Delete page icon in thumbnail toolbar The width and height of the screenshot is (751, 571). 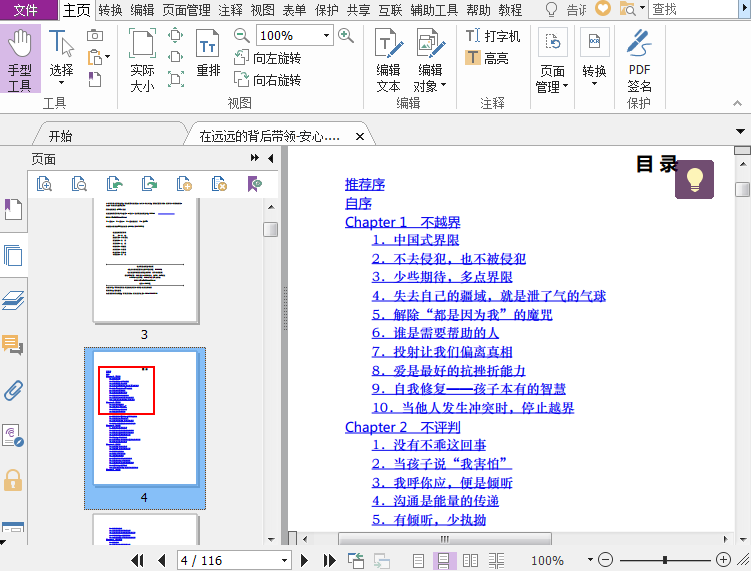coord(219,184)
